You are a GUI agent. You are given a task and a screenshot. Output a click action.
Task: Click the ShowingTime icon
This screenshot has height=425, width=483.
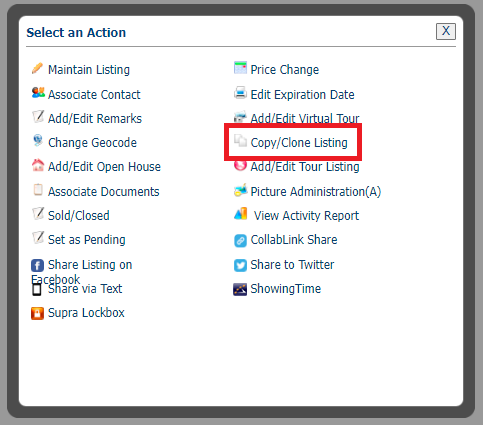[240, 289]
